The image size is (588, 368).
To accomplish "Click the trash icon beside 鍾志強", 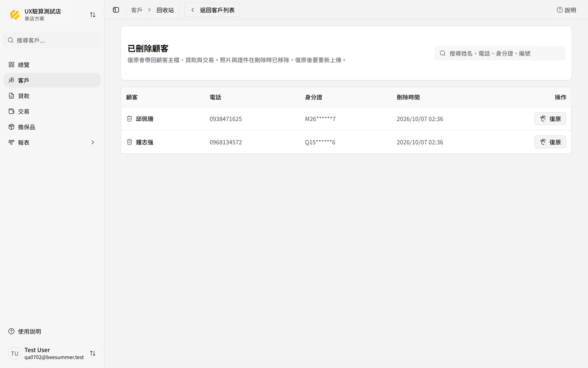I will pos(129,142).
